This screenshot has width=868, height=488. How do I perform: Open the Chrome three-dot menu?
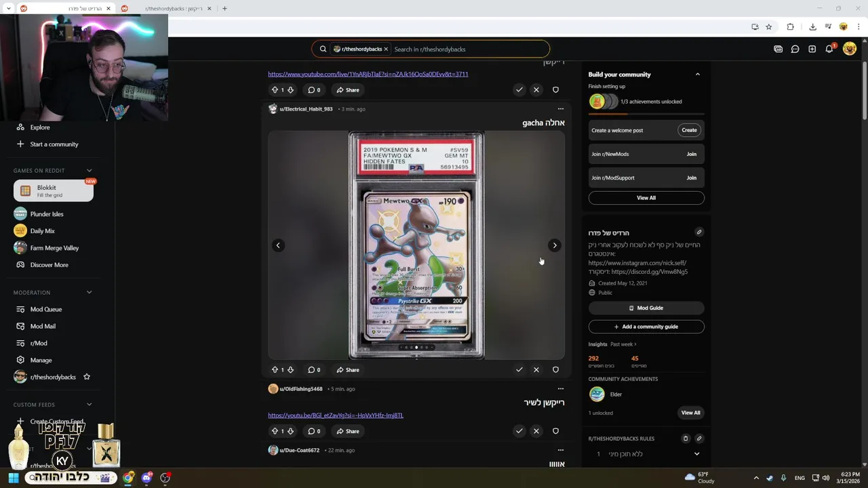(x=859, y=26)
